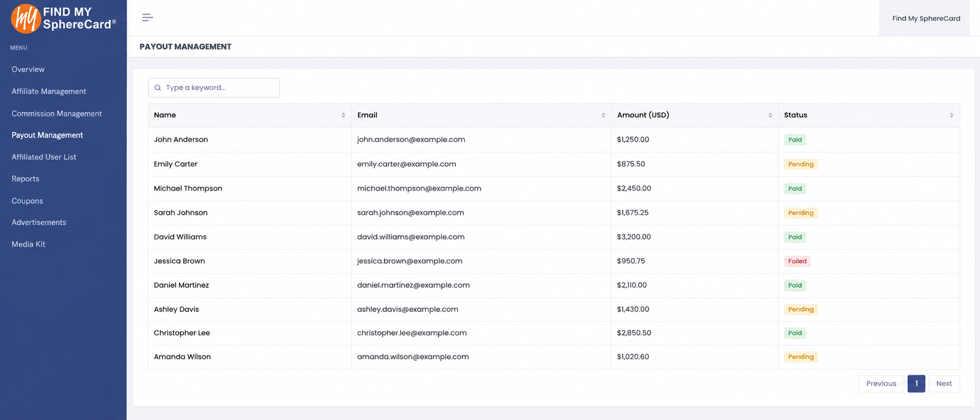Select the Ashley Davis name cell
980x420 pixels.
(x=250, y=310)
